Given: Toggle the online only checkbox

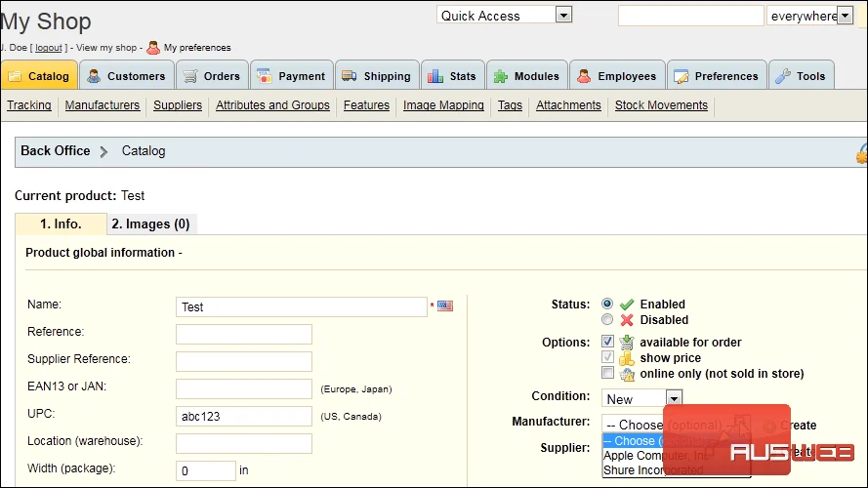Looking at the screenshot, I should pyautogui.click(x=607, y=373).
